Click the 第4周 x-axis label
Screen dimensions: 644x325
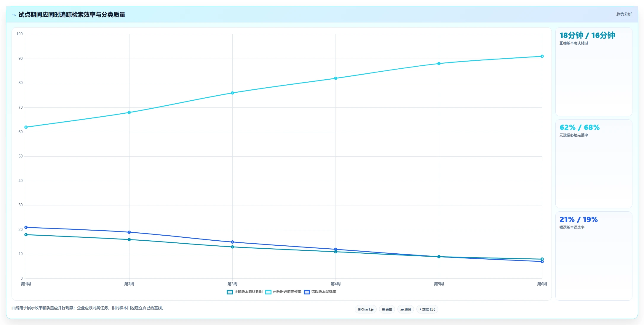pyautogui.click(x=335, y=284)
